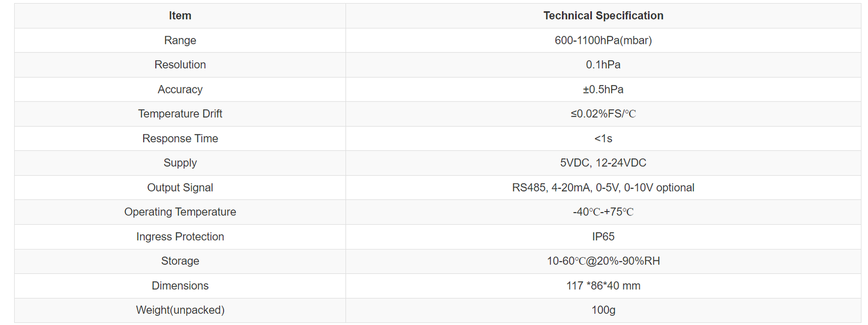
Task: Click the 0.1hPa resolution value
Action: click(x=603, y=65)
